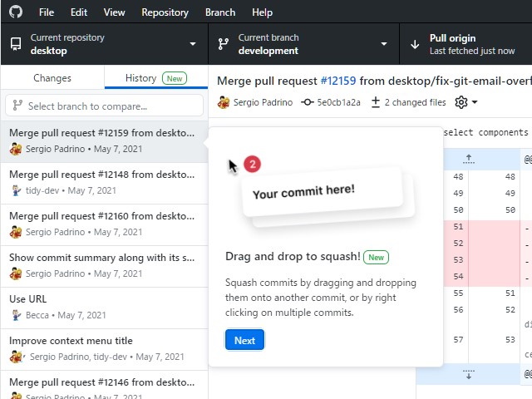The height and width of the screenshot is (399, 532).
Task: Click deleted line number 53 in diff
Action: point(458,260)
